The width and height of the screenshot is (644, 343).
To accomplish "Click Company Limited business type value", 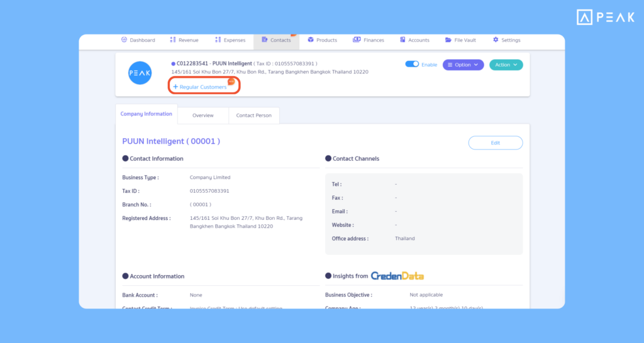I will tap(210, 177).
